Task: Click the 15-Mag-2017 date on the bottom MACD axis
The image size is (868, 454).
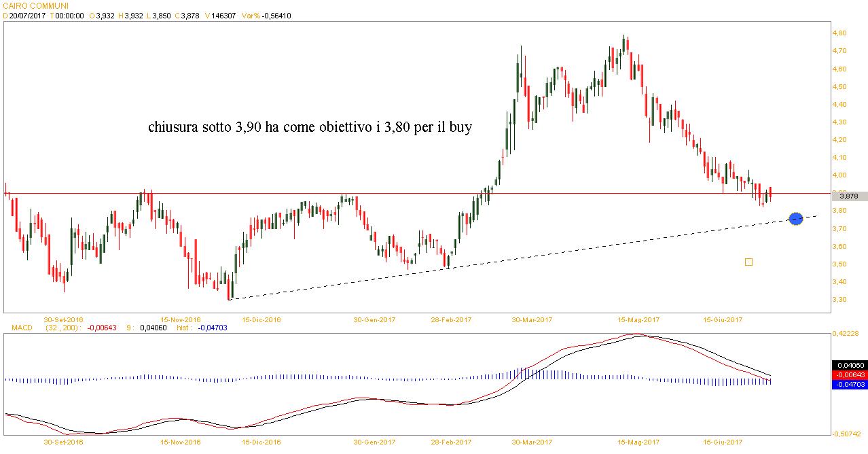Action: coord(638,442)
